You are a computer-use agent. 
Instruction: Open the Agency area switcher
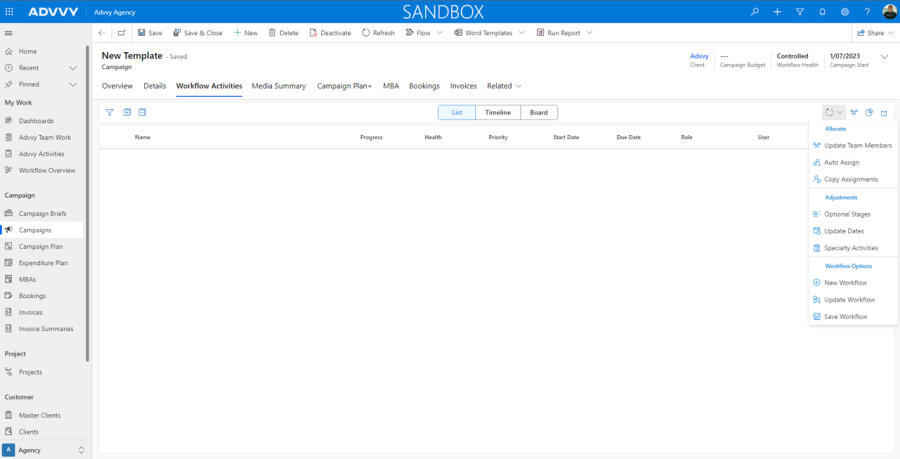click(x=45, y=450)
